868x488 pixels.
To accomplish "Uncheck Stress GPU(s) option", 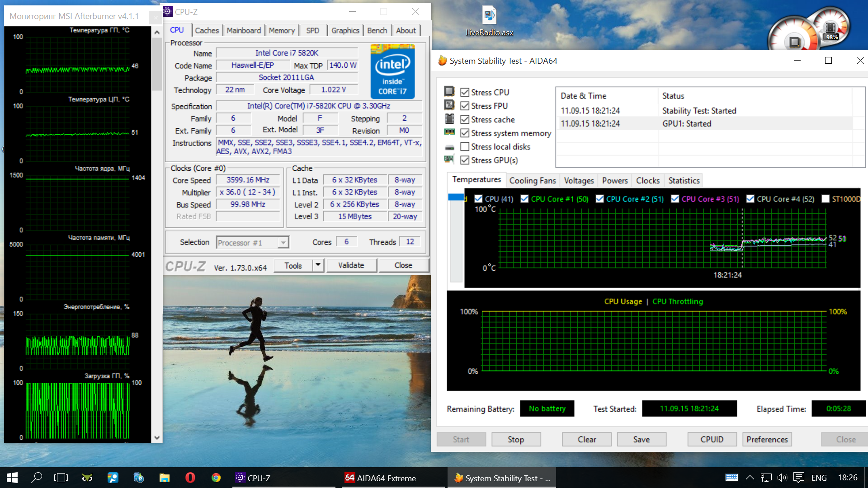I will coord(465,160).
